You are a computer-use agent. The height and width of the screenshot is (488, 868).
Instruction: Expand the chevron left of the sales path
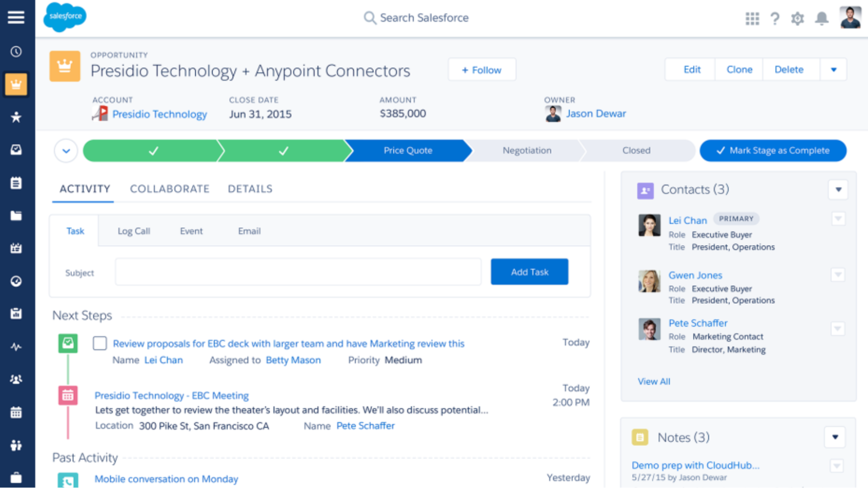click(x=66, y=150)
